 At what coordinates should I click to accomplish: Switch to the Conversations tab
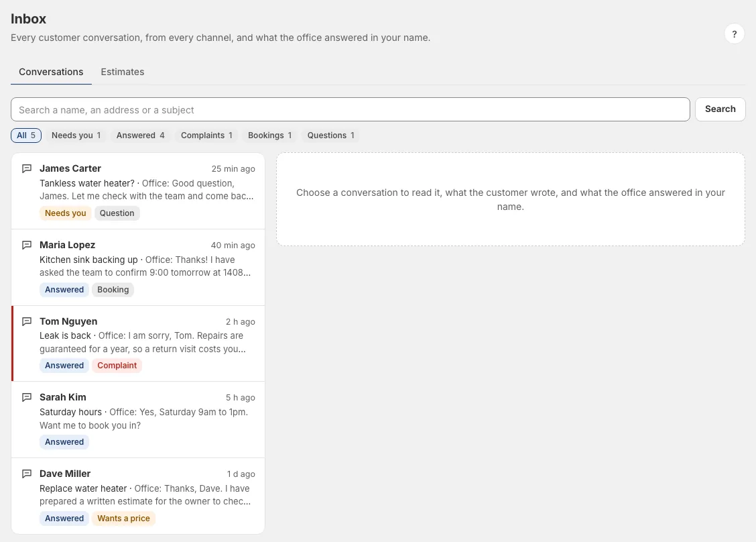tap(51, 72)
